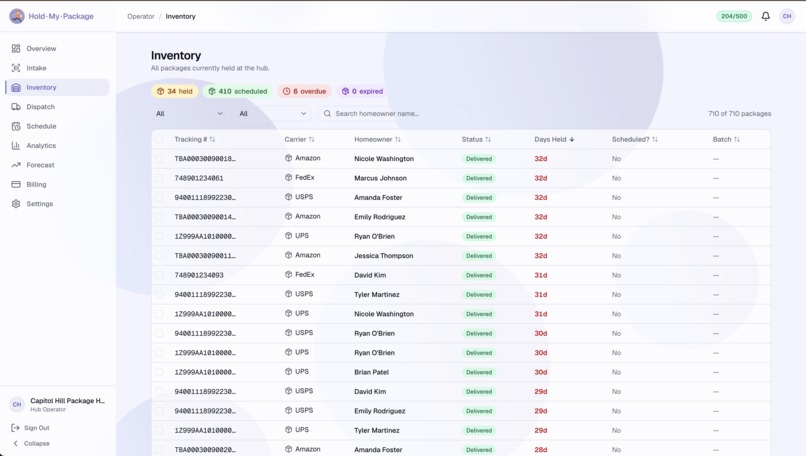Click the Tracking # sort arrows
Image resolution: width=806 pixels, height=456 pixels.
click(x=212, y=139)
